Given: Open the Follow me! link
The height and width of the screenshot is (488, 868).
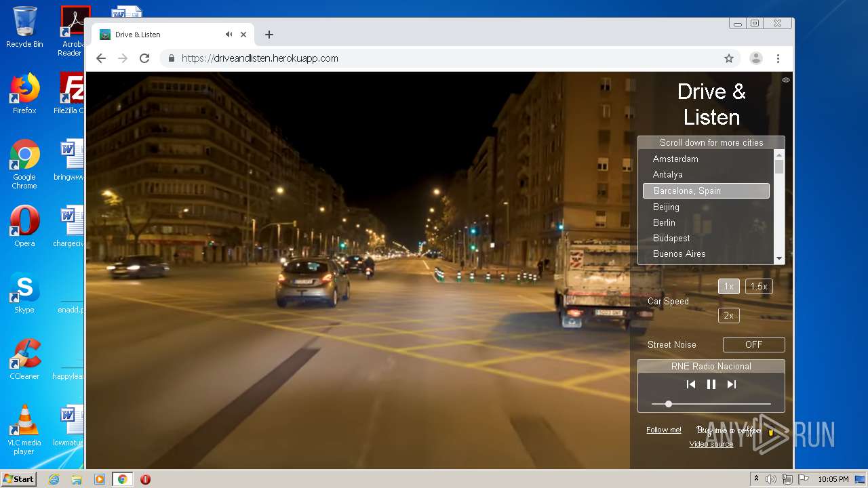Looking at the screenshot, I should (664, 430).
